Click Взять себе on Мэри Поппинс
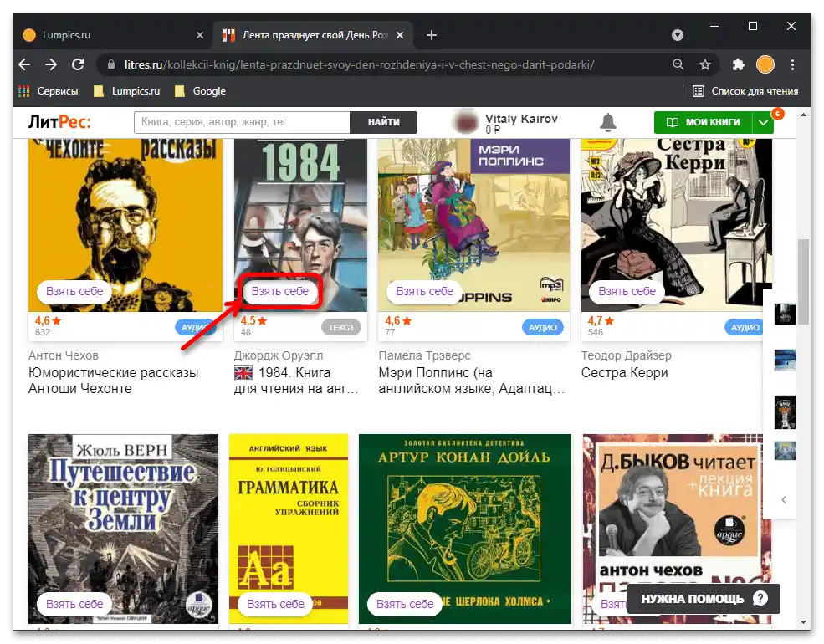Screen dimensions: 824x644 click(x=424, y=292)
